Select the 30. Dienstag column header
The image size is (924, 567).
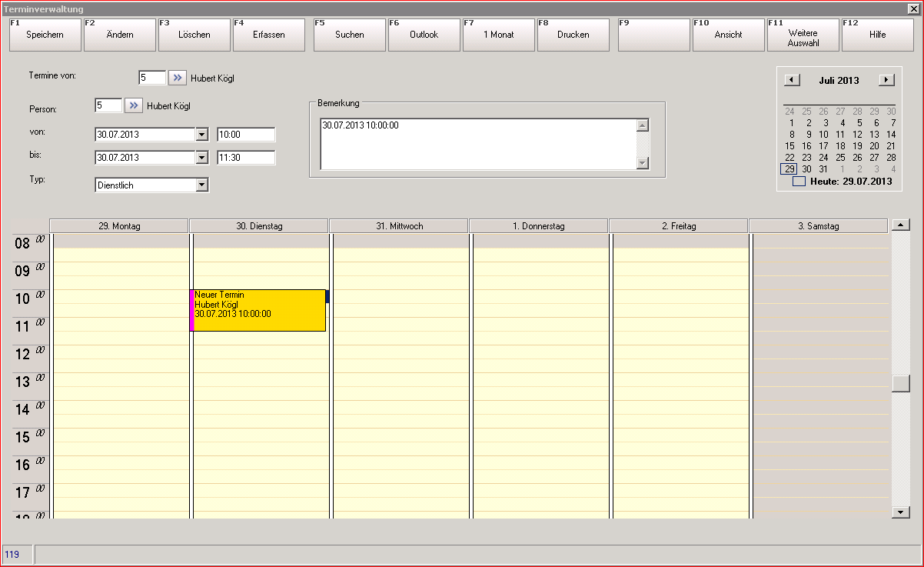(x=259, y=226)
